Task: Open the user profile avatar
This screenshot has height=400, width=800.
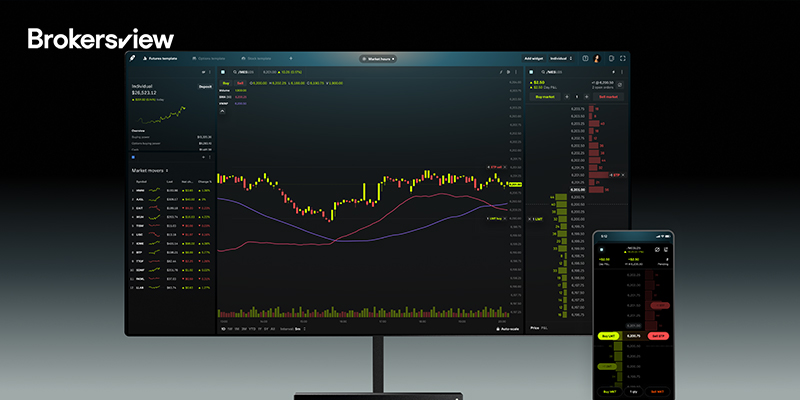Action: click(x=596, y=59)
